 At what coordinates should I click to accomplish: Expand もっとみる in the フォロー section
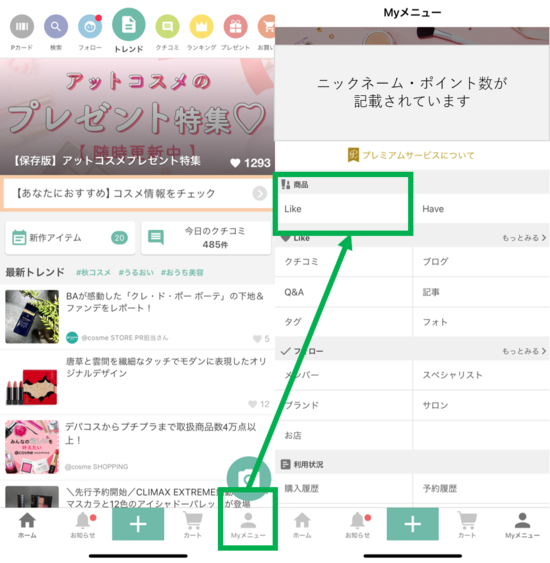coord(524,351)
